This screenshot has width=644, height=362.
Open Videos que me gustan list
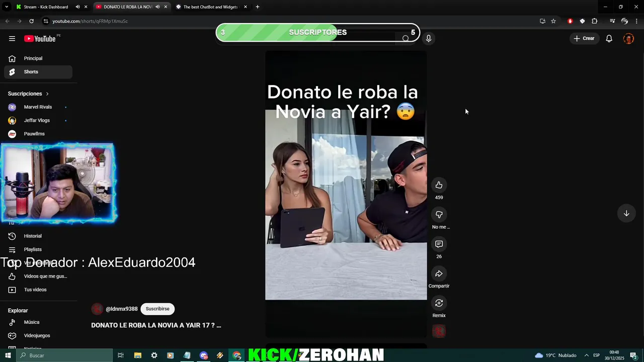[38, 276]
